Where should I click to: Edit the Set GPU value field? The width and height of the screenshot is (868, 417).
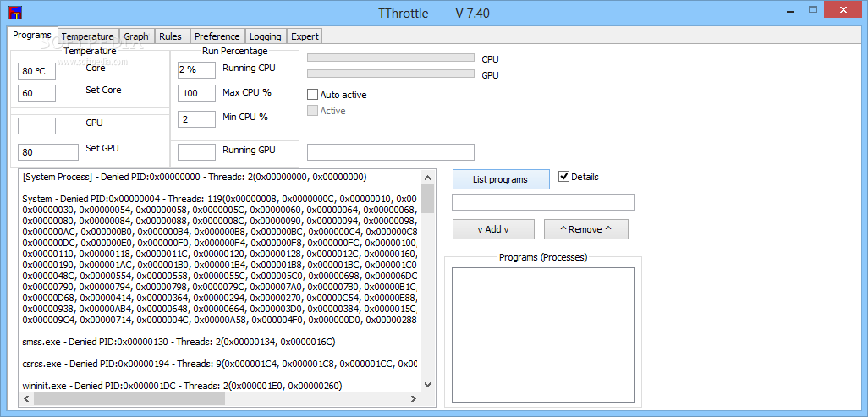click(48, 152)
